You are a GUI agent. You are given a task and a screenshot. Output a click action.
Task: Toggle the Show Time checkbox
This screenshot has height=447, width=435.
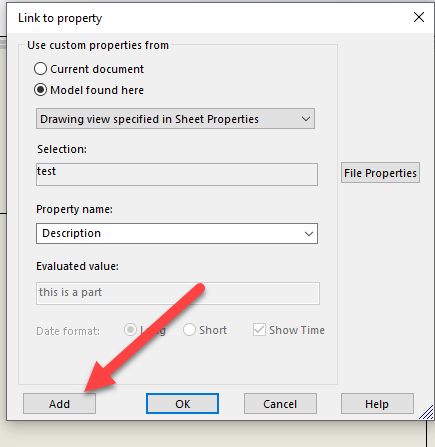point(259,330)
